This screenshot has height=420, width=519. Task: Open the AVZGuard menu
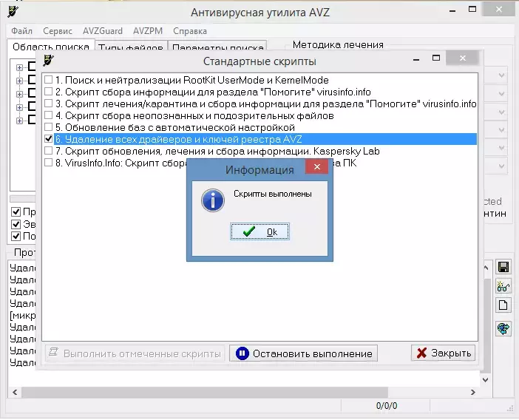103,31
